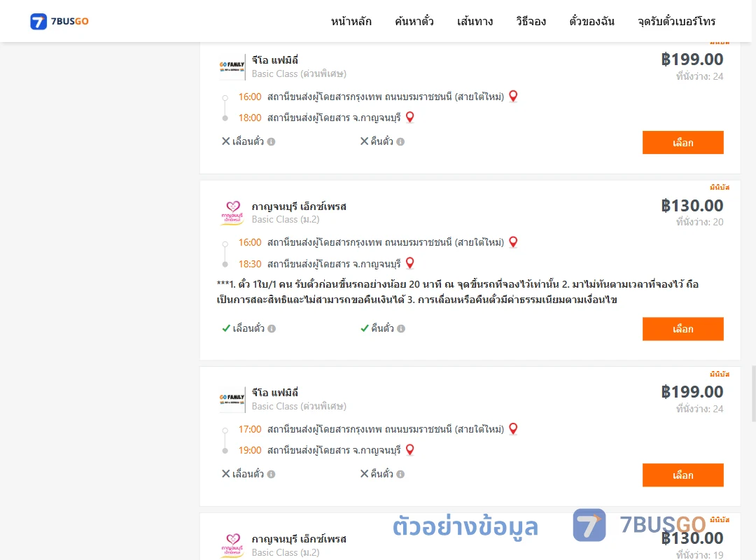Show the map pin for the 18:30 arrival station
This screenshot has height=560, width=756.
point(409,263)
